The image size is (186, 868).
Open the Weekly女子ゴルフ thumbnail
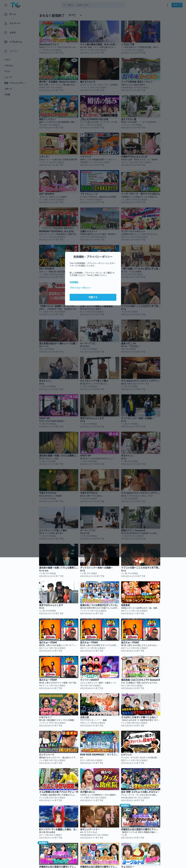coord(59,31)
